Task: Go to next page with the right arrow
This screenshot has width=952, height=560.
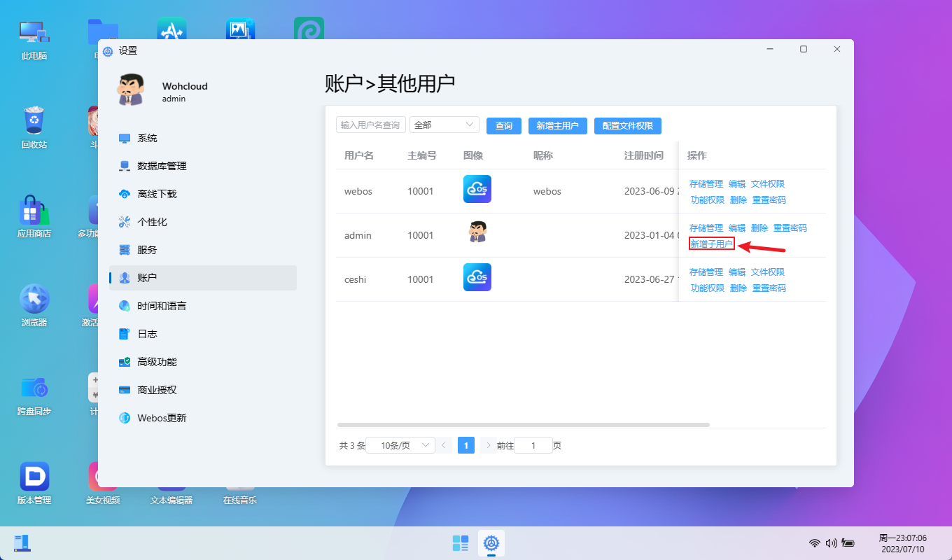Action: (488, 444)
